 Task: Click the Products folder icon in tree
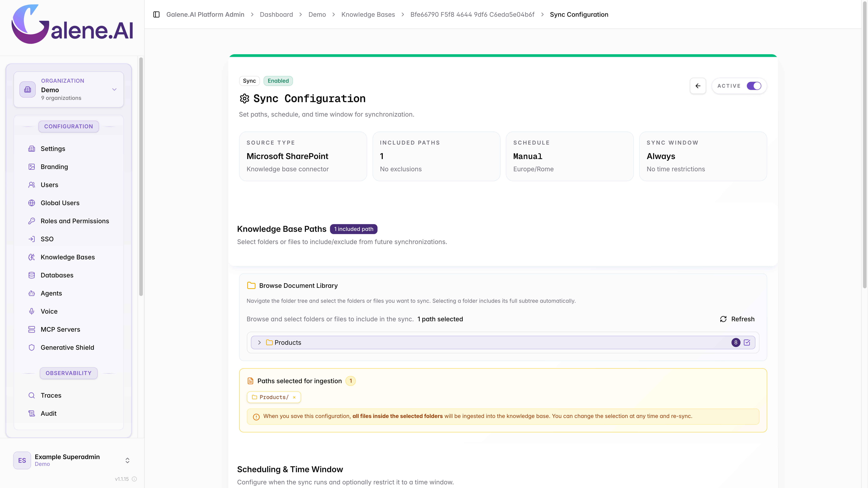269,343
